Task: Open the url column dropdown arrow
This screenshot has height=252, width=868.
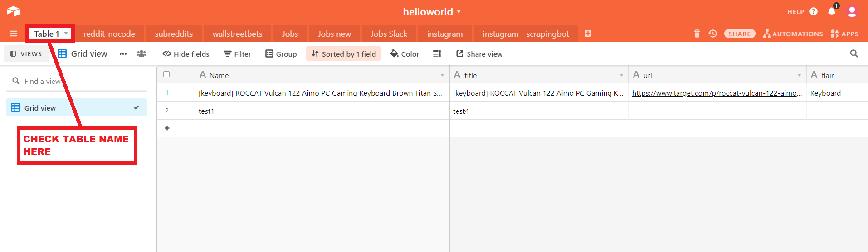Action: (x=799, y=75)
